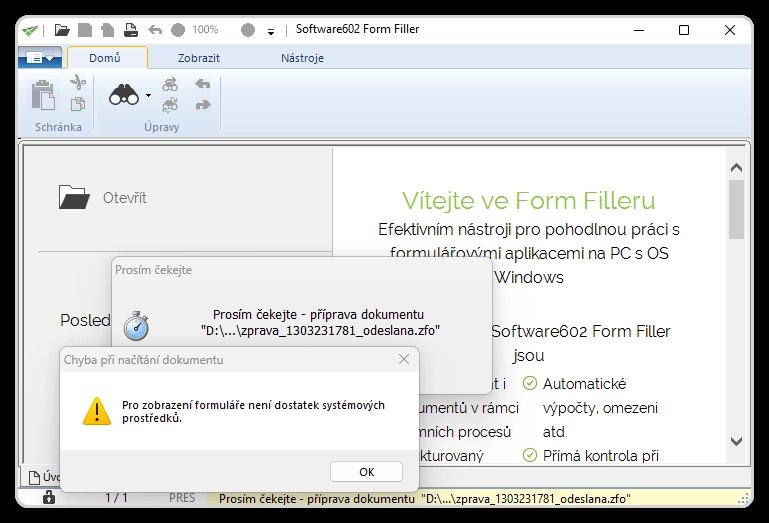Click the ribbon Redo arrow in Úpravy
Image resolution: width=769 pixels, height=523 pixels.
(x=203, y=105)
